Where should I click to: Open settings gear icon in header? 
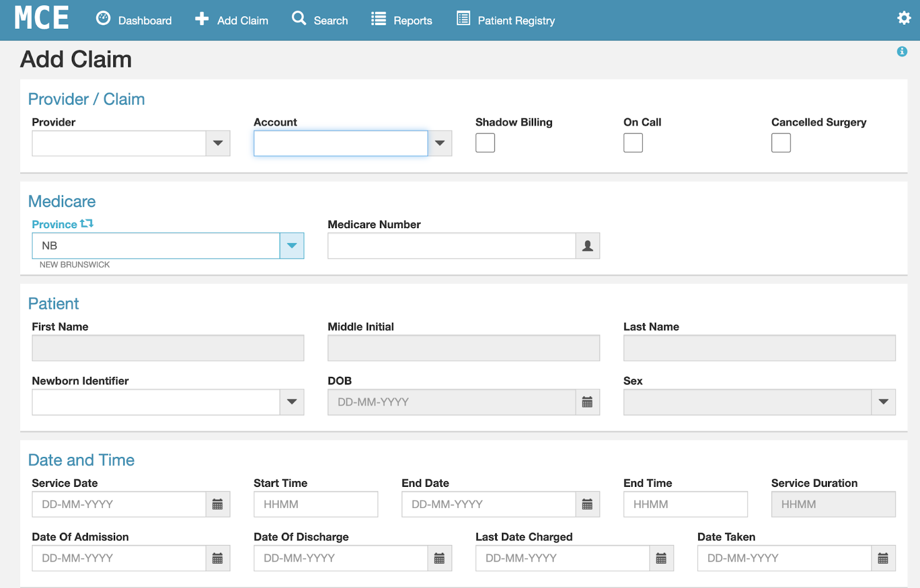904,18
